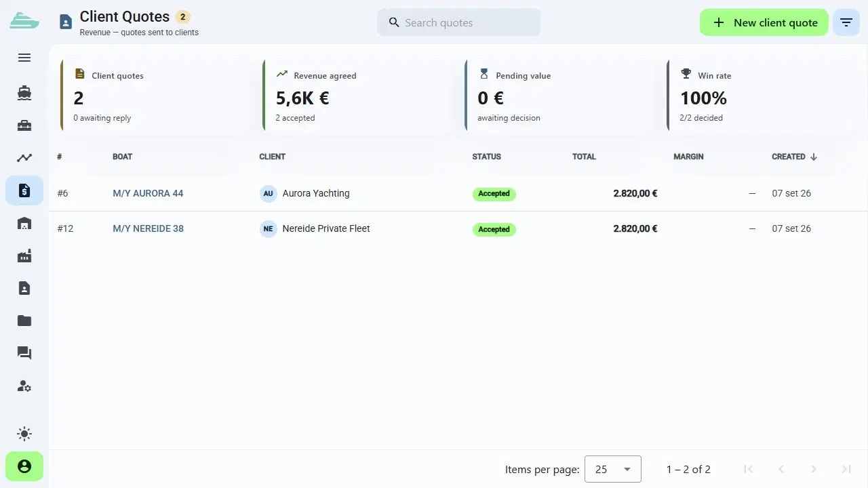
Task: Click the quote count badge beside title
Action: 182,17
